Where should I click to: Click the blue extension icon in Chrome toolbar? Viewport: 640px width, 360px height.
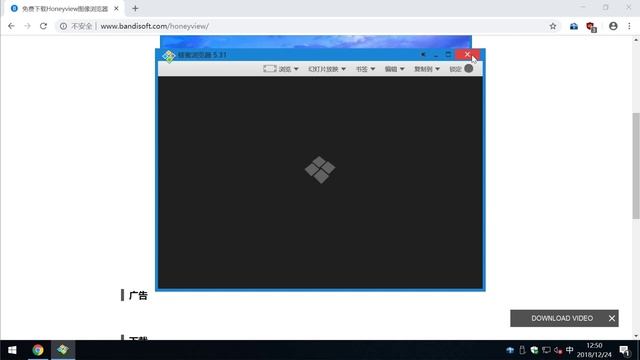(x=574, y=26)
